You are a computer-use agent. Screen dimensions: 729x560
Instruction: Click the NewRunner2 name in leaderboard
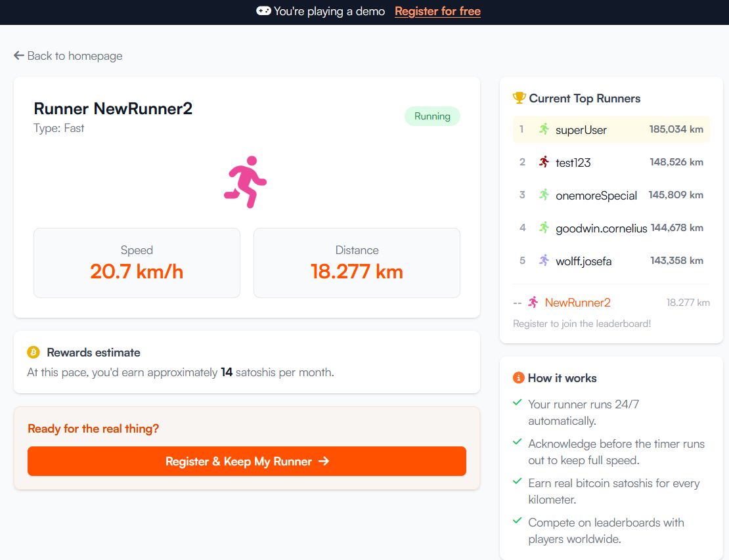click(x=577, y=303)
